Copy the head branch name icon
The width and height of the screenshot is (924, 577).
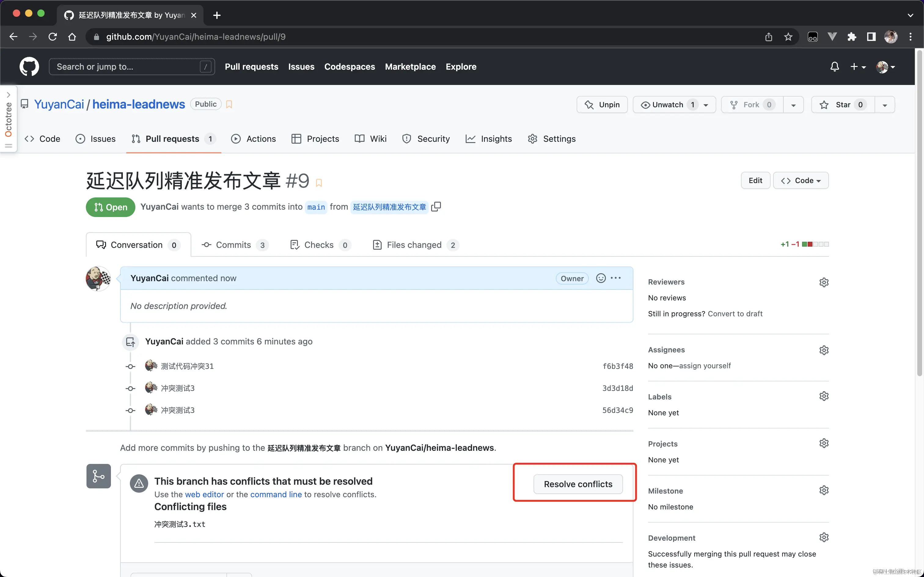[x=436, y=207]
